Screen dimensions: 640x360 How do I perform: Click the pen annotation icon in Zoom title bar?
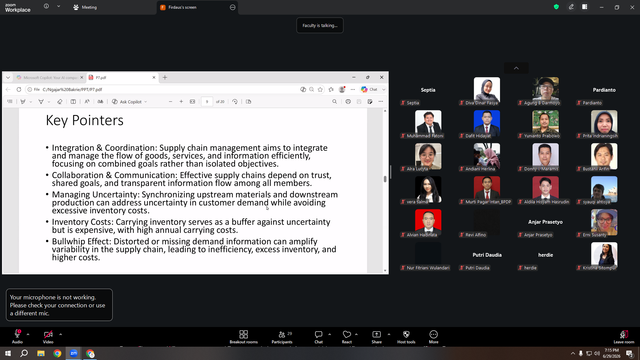coord(571,7)
